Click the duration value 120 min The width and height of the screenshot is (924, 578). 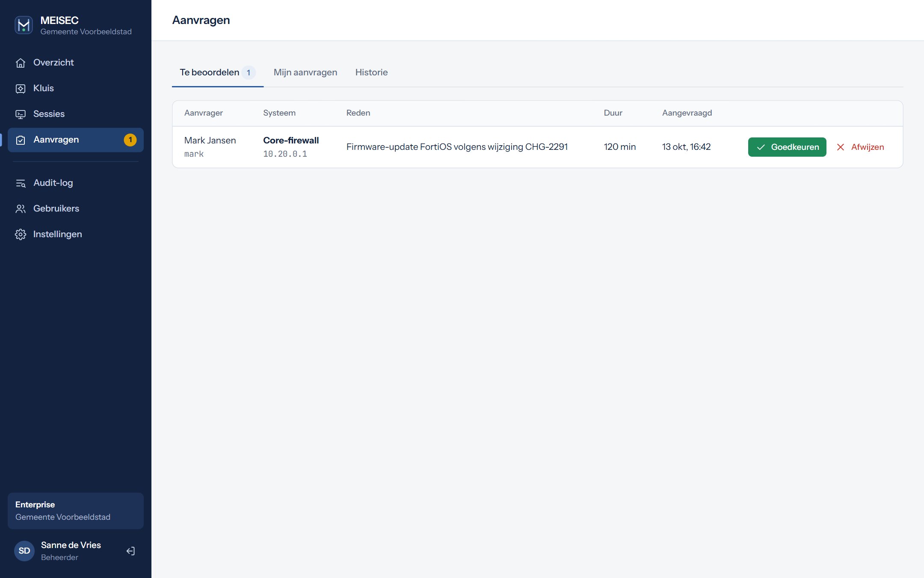(x=620, y=147)
